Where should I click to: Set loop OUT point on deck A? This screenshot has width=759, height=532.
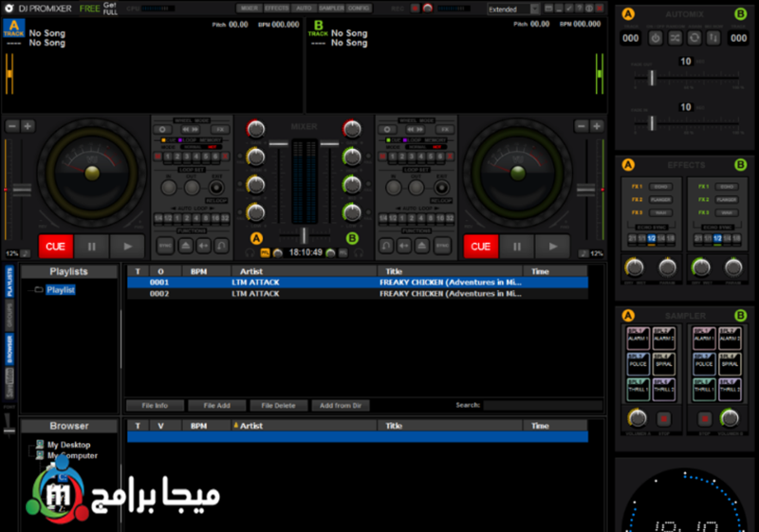193,188
